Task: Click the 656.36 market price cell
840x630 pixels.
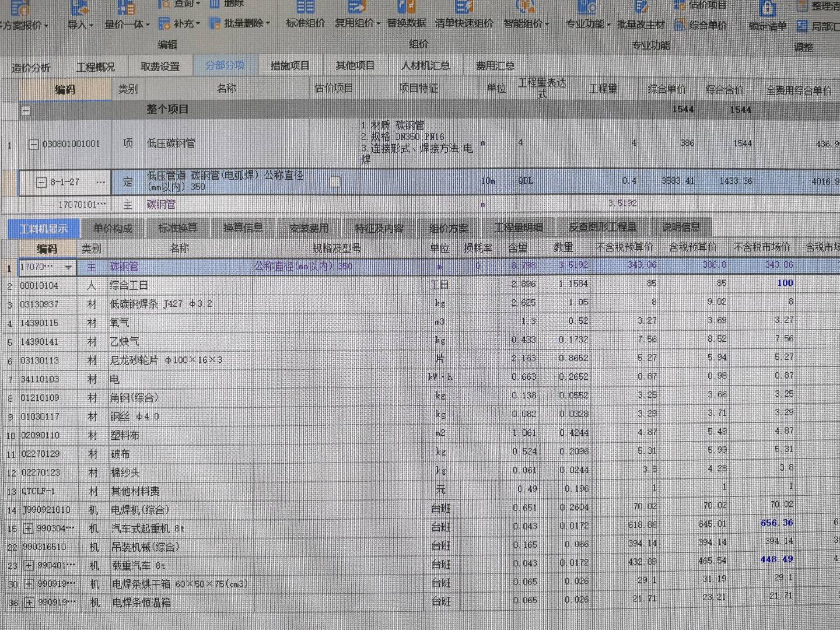Action: (x=777, y=523)
